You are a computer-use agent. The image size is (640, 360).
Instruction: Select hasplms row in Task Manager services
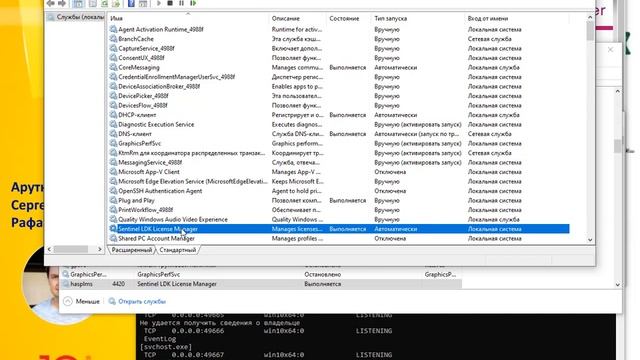[261, 284]
